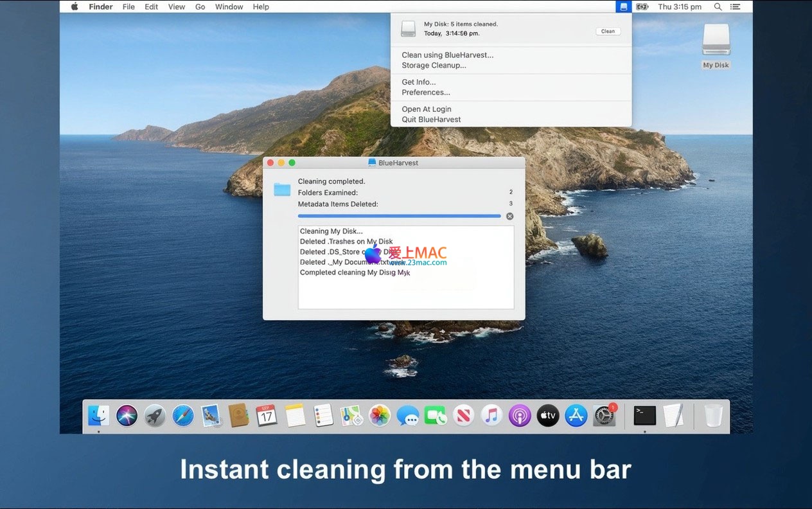Open Trash in the Dock
Viewport: 812px width, 509px height.
point(713,416)
